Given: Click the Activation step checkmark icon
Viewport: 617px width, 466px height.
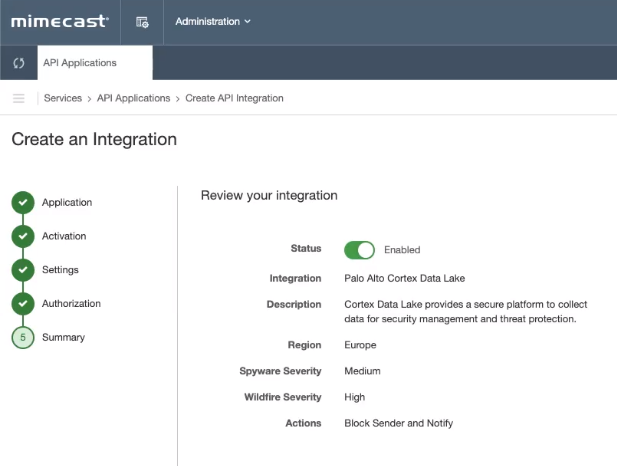Looking at the screenshot, I should 22,237.
